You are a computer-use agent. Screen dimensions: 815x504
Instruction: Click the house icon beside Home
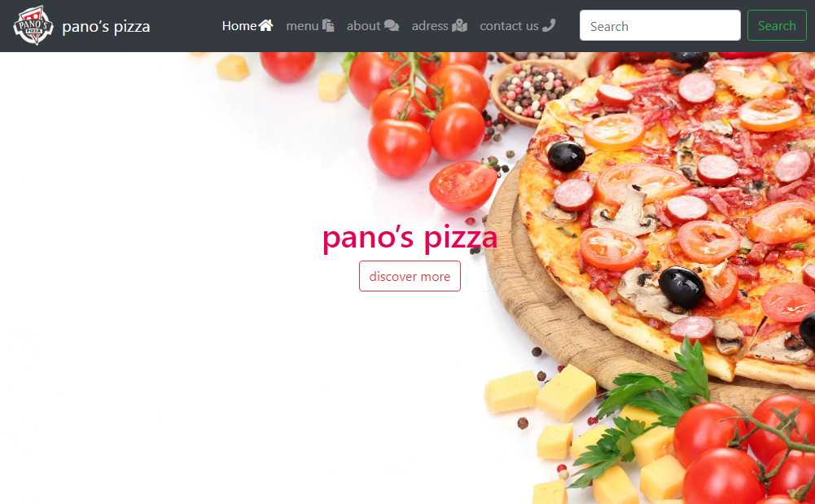click(265, 25)
